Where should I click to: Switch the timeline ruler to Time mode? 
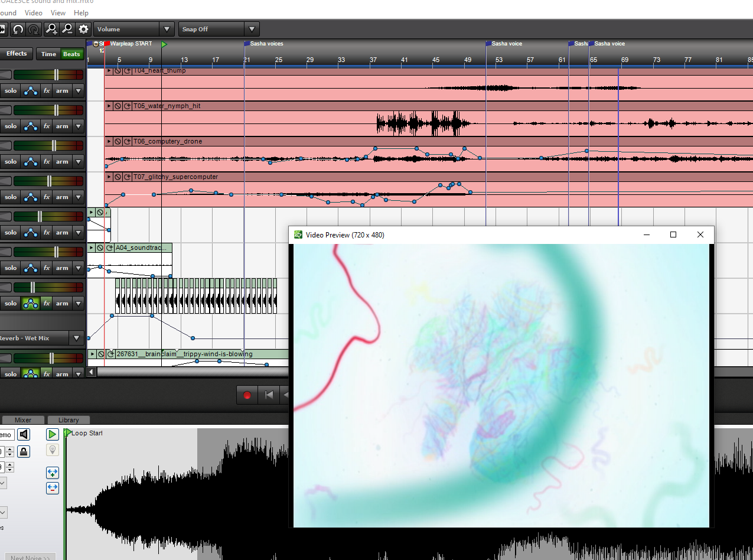pyautogui.click(x=48, y=54)
